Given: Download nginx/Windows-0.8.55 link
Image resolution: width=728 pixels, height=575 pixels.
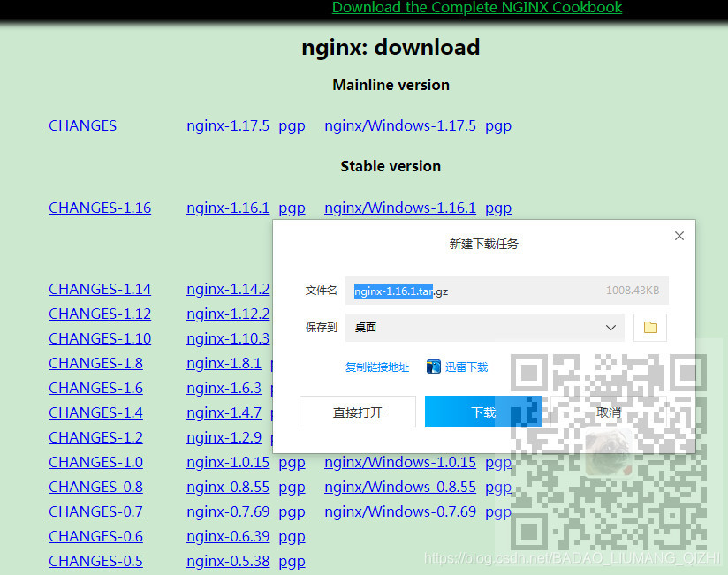Looking at the screenshot, I should [400, 487].
